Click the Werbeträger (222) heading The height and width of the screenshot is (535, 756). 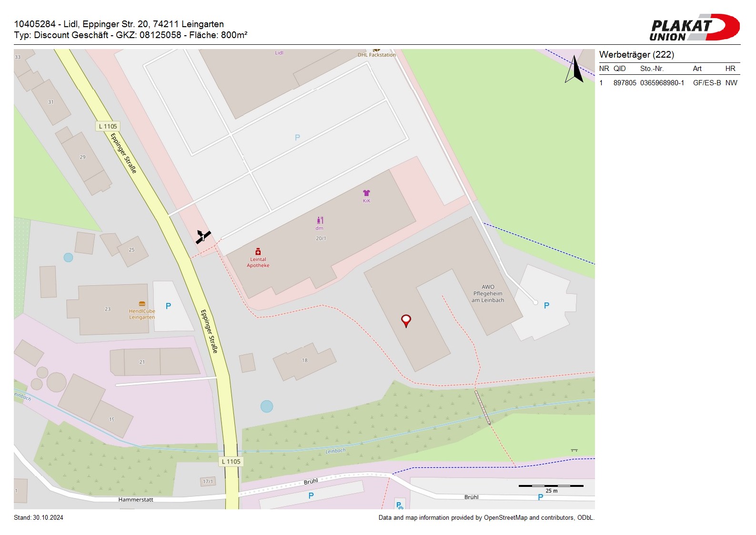(x=636, y=54)
